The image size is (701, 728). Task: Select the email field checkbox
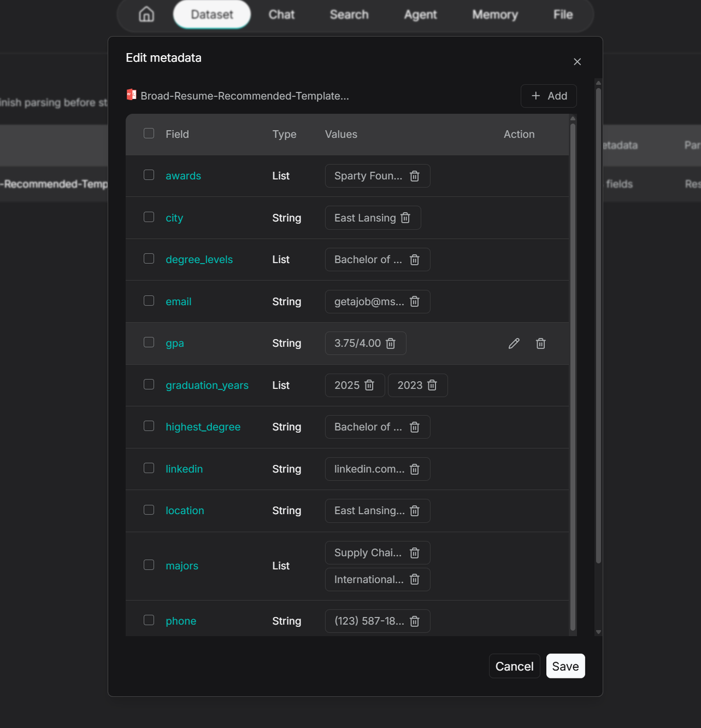(149, 301)
